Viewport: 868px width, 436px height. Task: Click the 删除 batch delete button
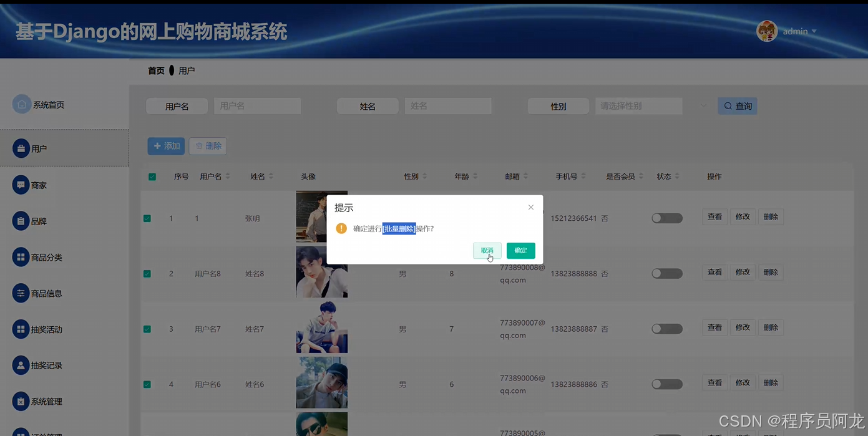pos(208,146)
